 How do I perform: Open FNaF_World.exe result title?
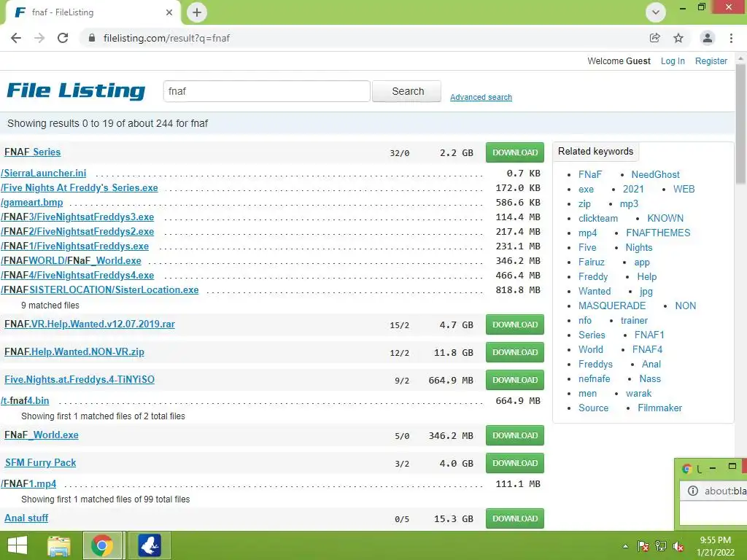click(42, 435)
